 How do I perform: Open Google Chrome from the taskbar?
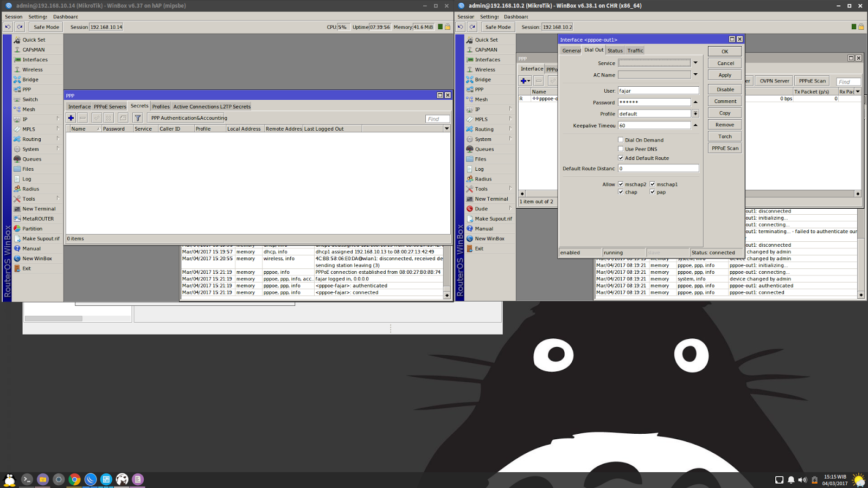coord(75,479)
